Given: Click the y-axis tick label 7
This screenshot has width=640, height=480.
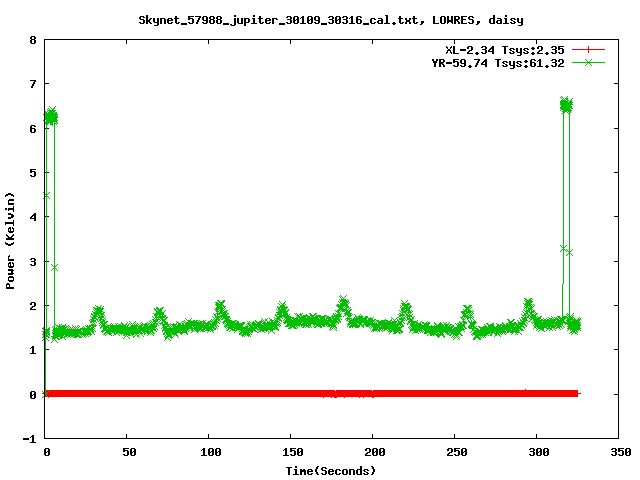Looking at the screenshot, I should (x=33, y=84).
